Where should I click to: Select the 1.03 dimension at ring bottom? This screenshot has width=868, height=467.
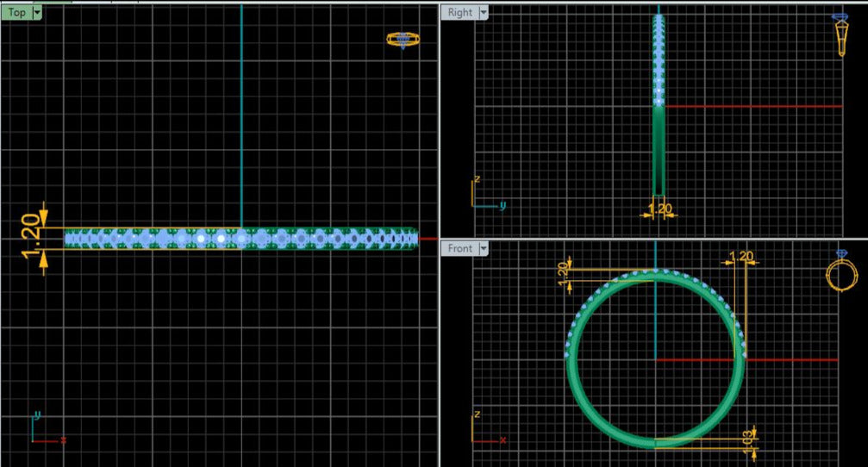point(748,436)
